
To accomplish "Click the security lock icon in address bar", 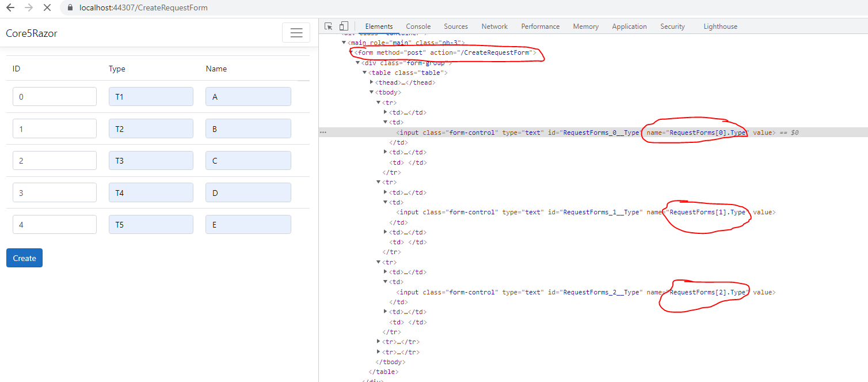I will pyautogui.click(x=70, y=8).
